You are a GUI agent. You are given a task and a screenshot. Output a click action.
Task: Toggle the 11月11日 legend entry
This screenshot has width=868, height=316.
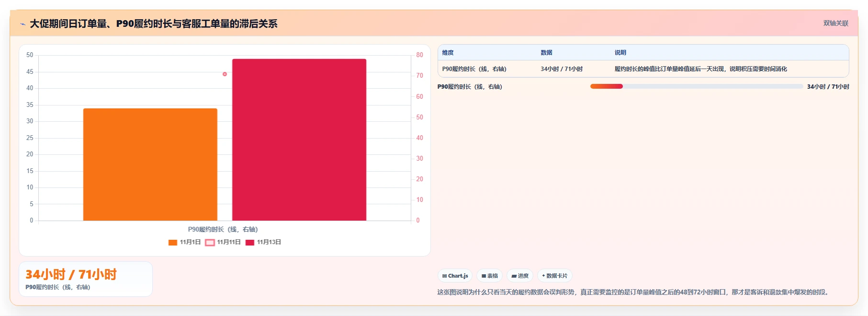tap(223, 242)
